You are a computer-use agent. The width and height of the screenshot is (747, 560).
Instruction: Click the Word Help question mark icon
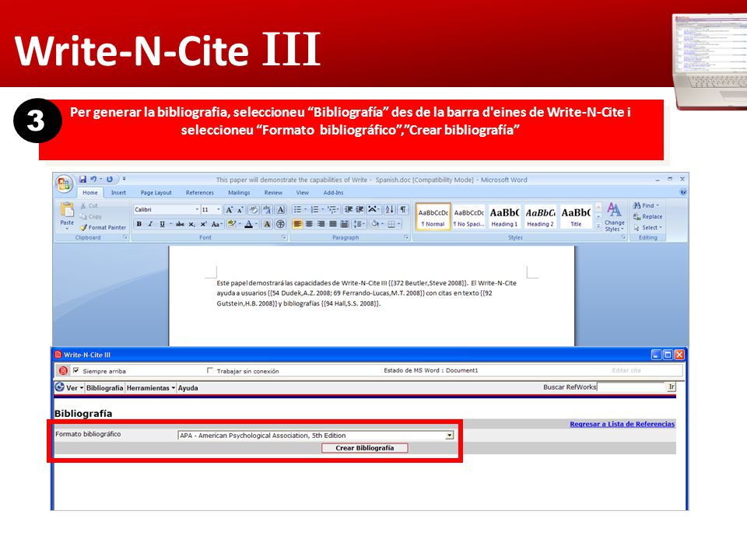click(x=682, y=192)
